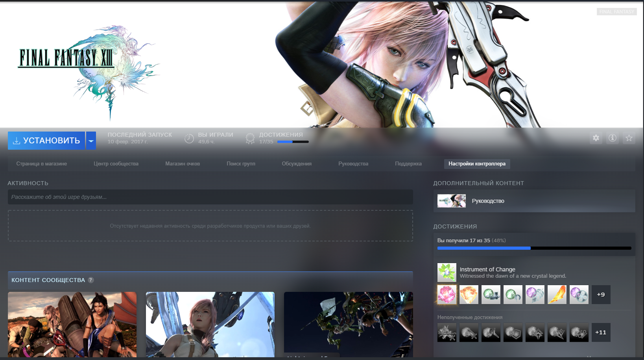Click the achievements progress bar in right panel
Image resolution: width=644 pixels, height=360 pixels.
(x=534, y=248)
